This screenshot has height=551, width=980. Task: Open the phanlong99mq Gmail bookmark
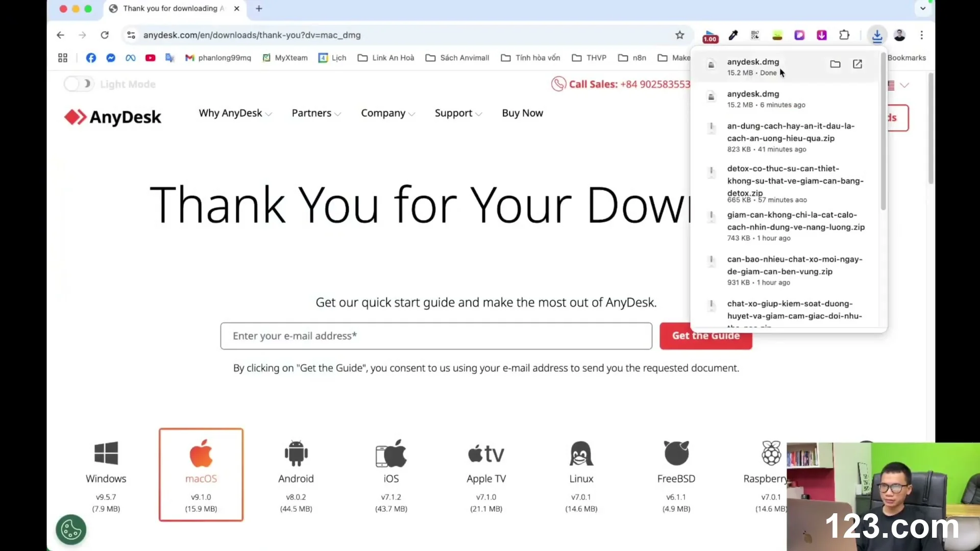pos(218,58)
